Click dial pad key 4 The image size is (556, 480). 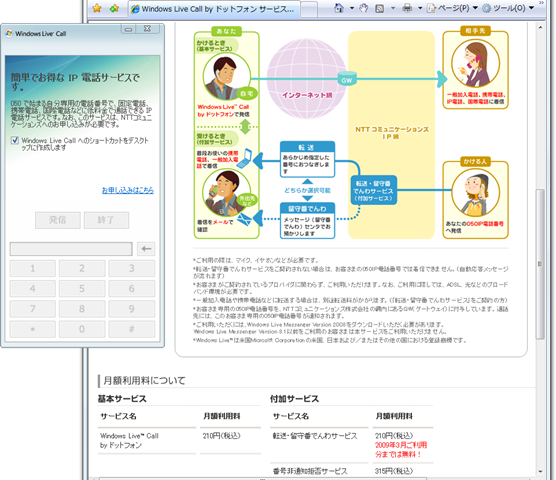33,289
